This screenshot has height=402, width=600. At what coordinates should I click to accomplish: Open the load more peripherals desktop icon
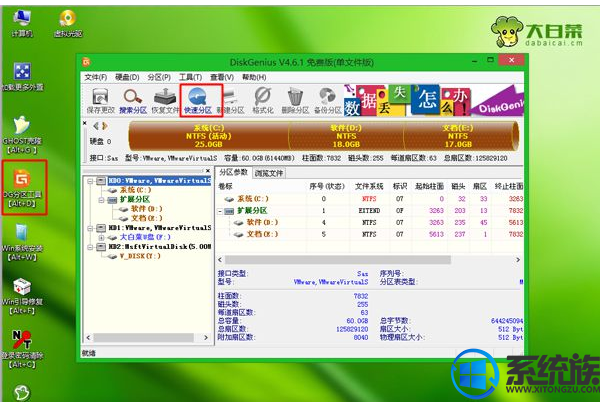click(22, 77)
